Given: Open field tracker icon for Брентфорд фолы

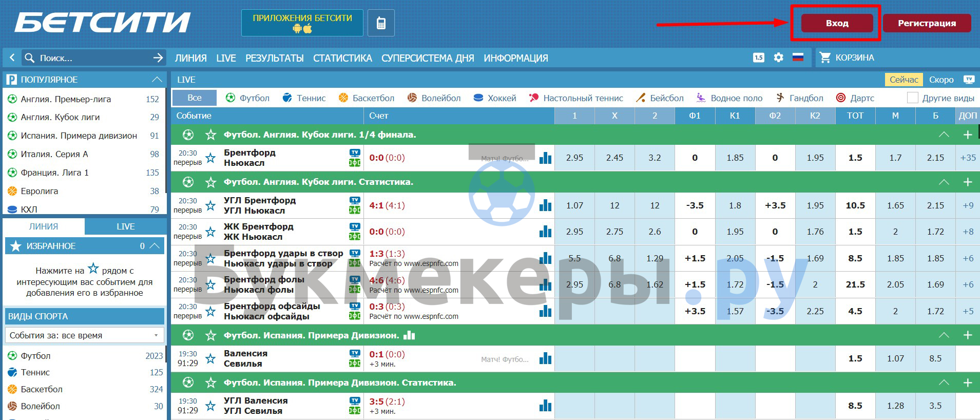Looking at the screenshot, I should pos(355,290).
